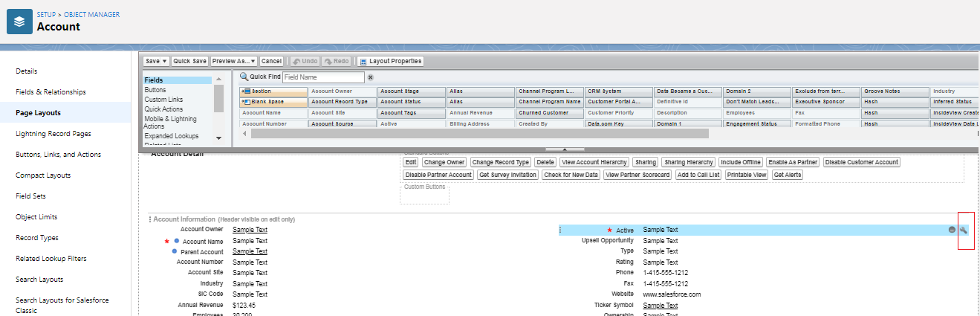
Task: Open Compact Layouts in sidebar
Action: tap(43, 175)
